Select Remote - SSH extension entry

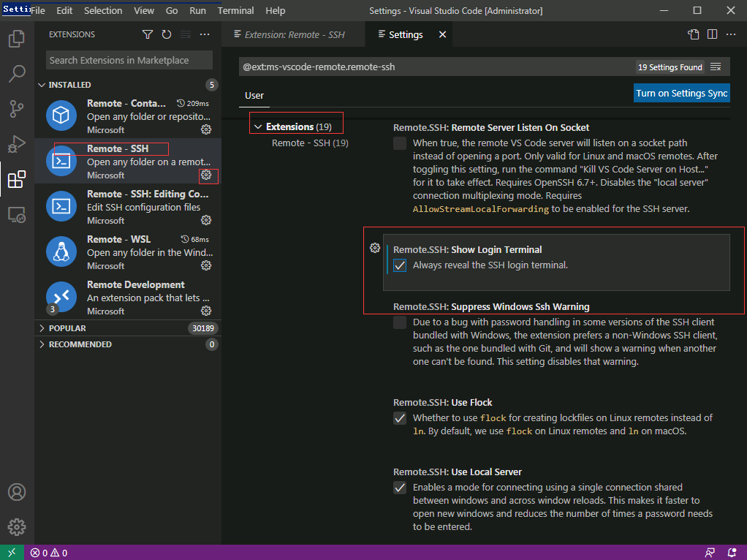(128, 161)
